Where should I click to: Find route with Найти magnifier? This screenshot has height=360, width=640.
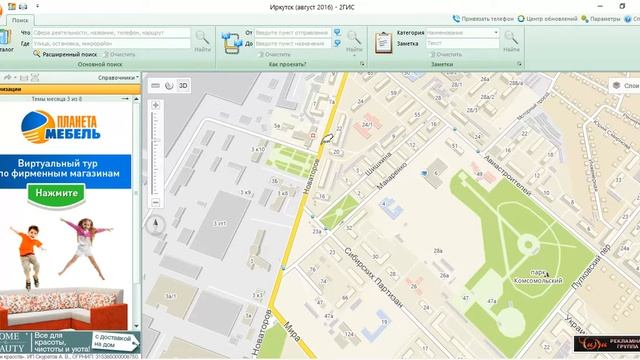pyautogui.click(x=354, y=41)
